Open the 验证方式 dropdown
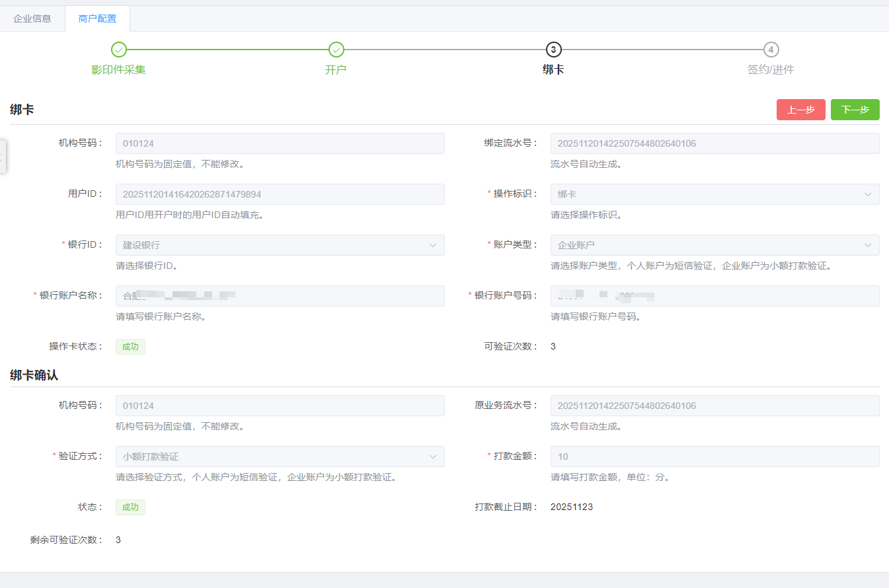This screenshot has height=588, width=889. tap(280, 457)
